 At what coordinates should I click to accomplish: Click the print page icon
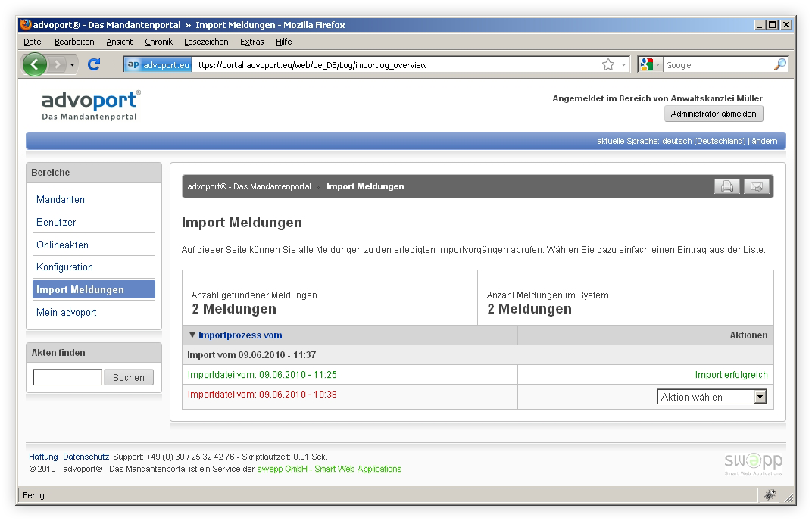726,186
